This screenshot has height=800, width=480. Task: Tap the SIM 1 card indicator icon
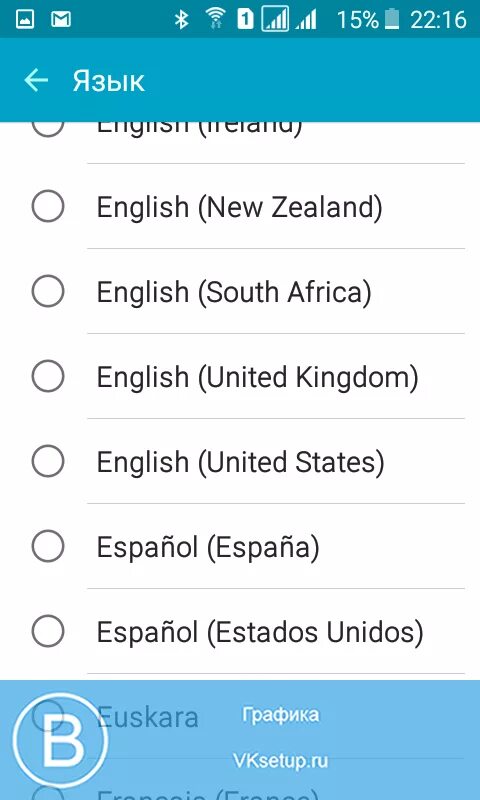[x=245, y=19]
